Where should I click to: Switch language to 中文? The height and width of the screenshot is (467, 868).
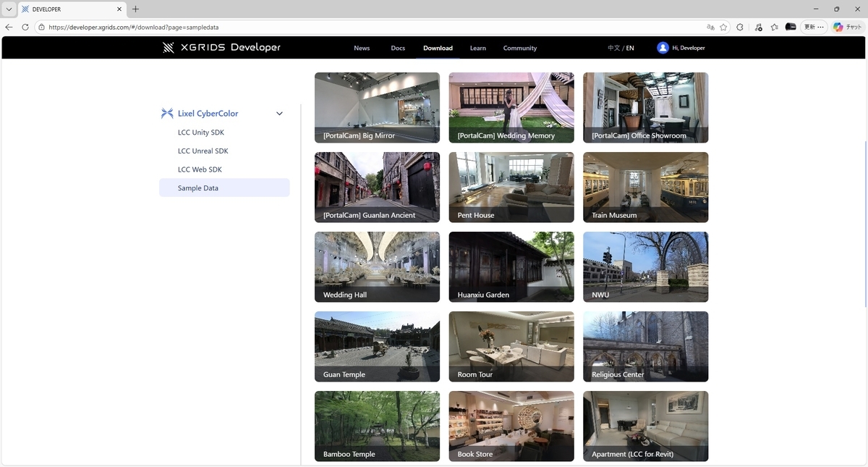[x=613, y=48]
